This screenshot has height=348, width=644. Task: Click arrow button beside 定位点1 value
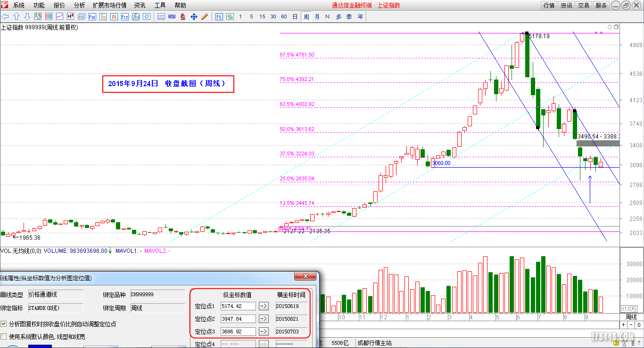point(264,306)
